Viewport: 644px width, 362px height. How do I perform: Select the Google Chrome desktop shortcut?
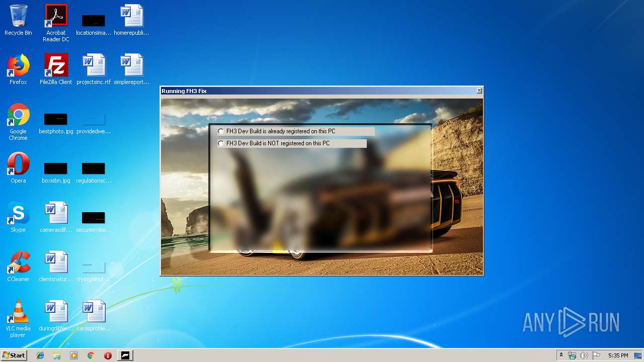tap(18, 122)
